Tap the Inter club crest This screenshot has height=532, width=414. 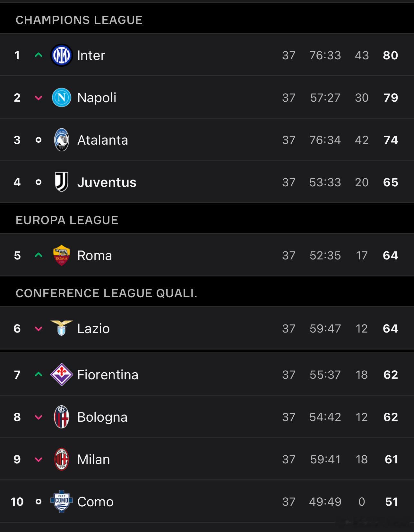(62, 55)
